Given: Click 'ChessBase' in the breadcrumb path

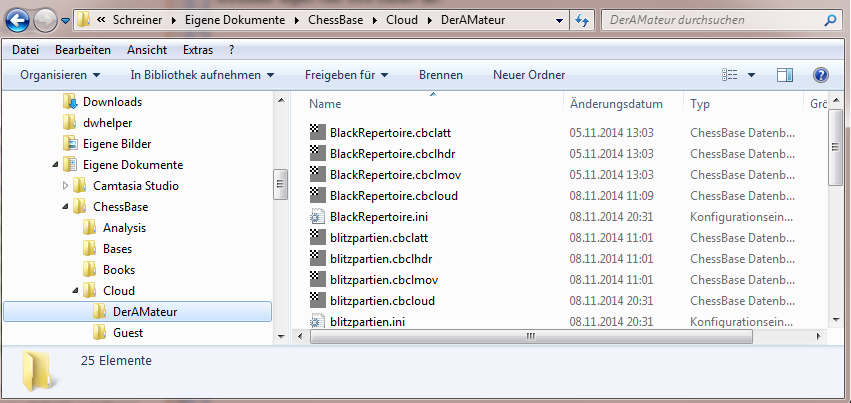Looking at the screenshot, I should pos(336,21).
